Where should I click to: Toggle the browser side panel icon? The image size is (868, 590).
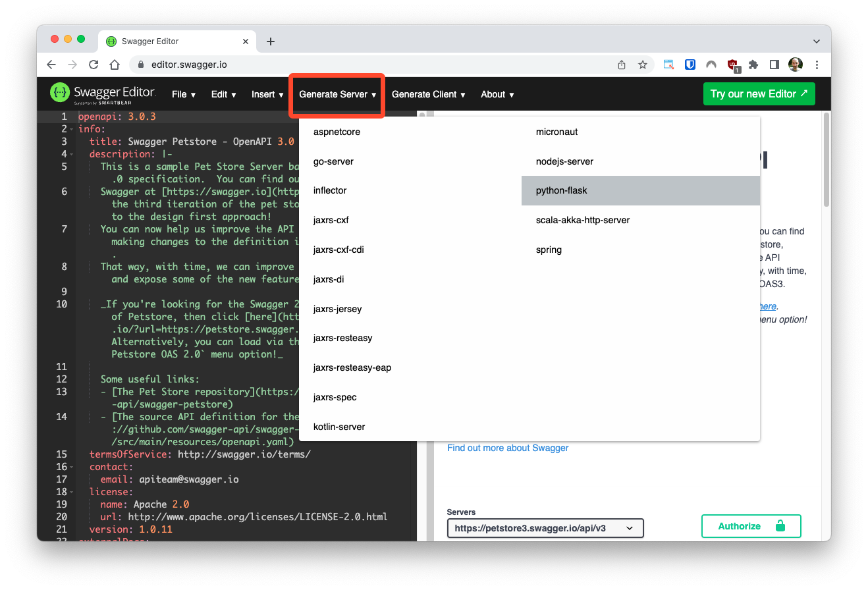pyautogui.click(x=774, y=65)
